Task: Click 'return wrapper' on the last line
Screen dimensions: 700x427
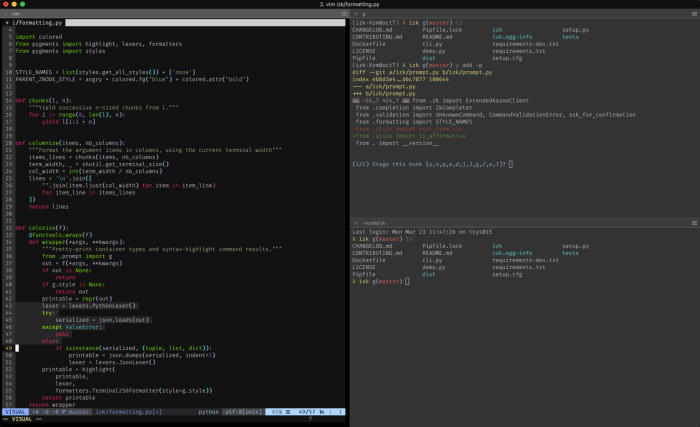Action: [x=52, y=405]
